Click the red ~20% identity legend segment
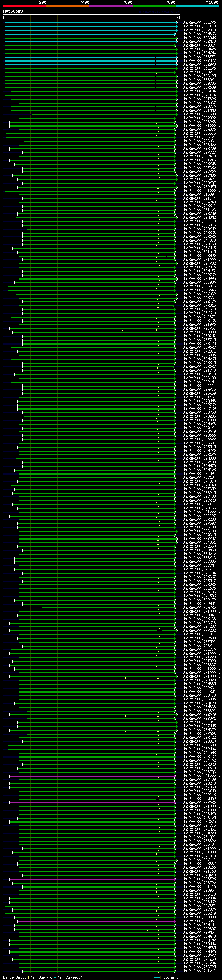This screenshot has height=980, width=222. (25, 6)
